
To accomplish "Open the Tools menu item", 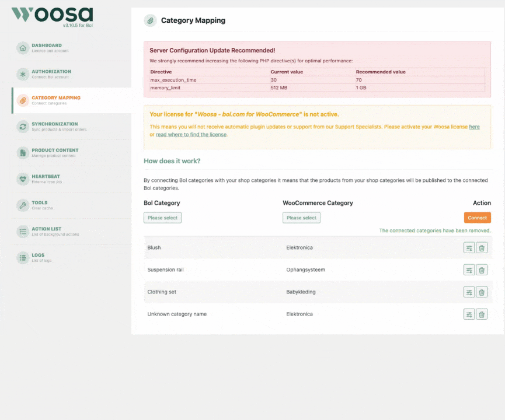I will point(71,205).
